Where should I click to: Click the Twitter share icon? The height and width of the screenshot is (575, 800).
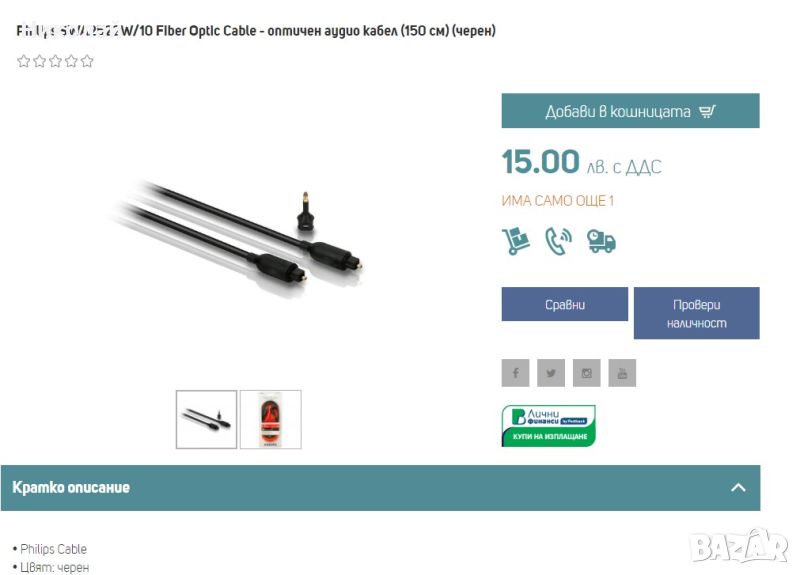(x=551, y=373)
